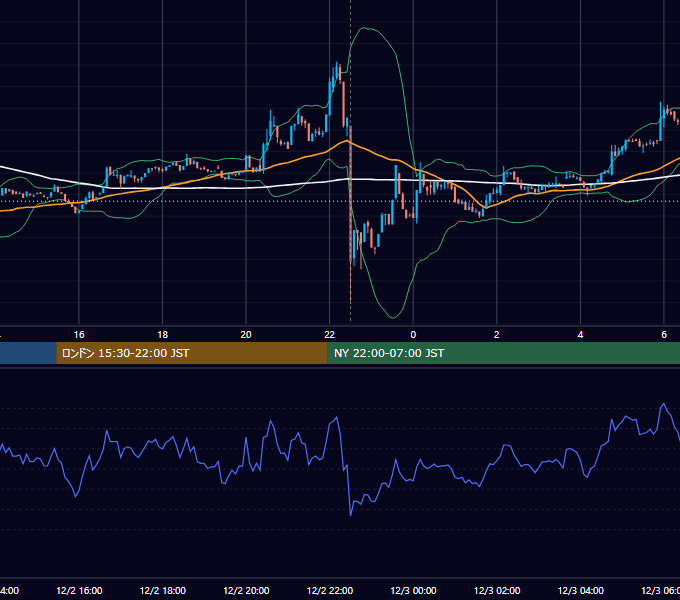Screen dimensions: 680x600
Task: Click the 12/3 04:00 date label
Action: click(581, 591)
